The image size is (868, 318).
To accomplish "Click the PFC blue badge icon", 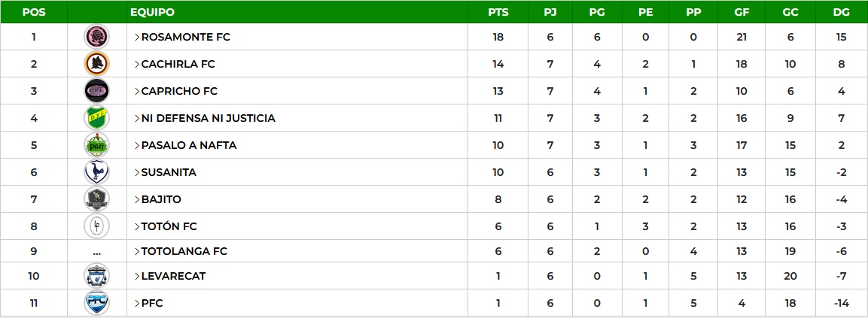I will click(97, 302).
